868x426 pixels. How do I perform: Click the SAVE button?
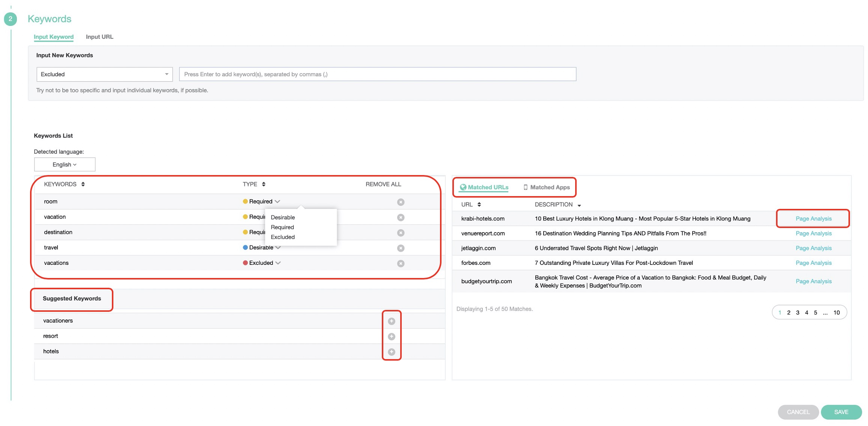[x=841, y=412]
